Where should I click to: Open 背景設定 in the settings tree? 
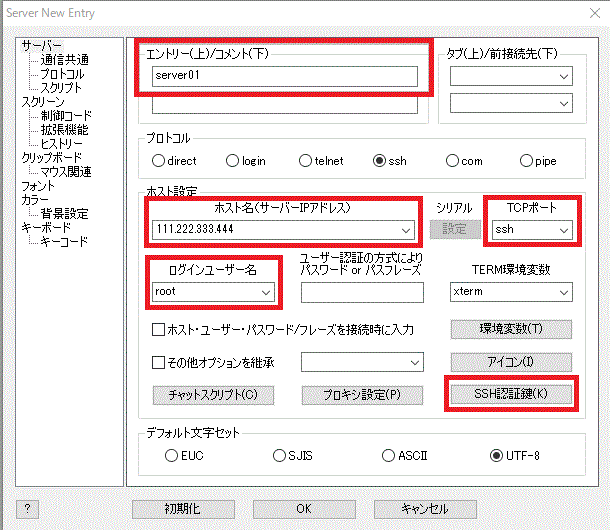tap(65, 214)
